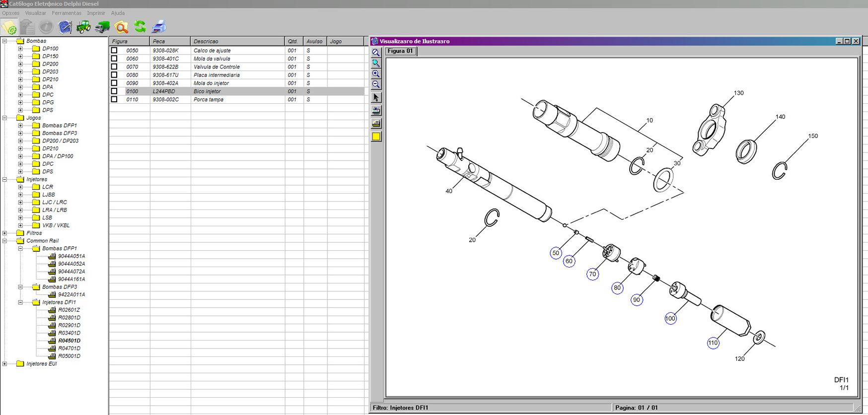
Task: Click the green truck toolbar icon
Action: [102, 27]
